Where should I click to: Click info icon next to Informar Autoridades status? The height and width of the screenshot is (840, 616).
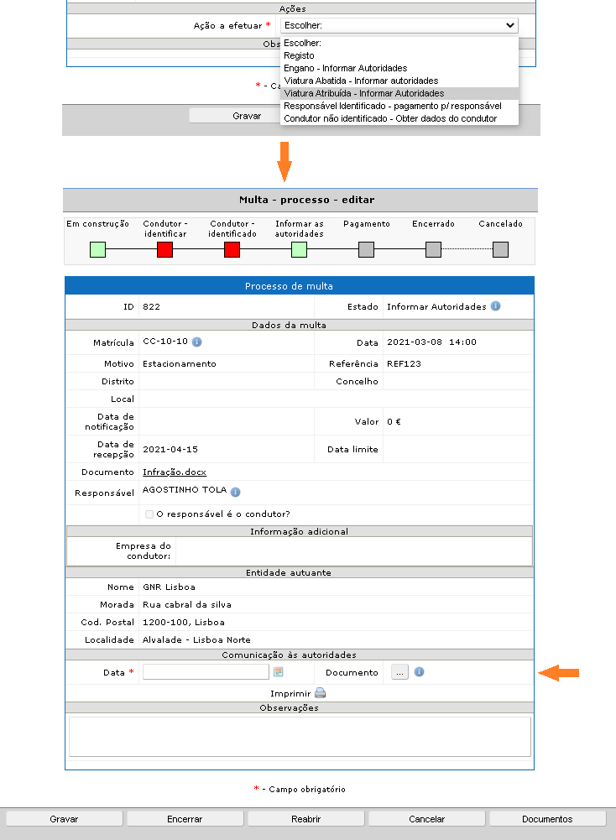coord(495,306)
